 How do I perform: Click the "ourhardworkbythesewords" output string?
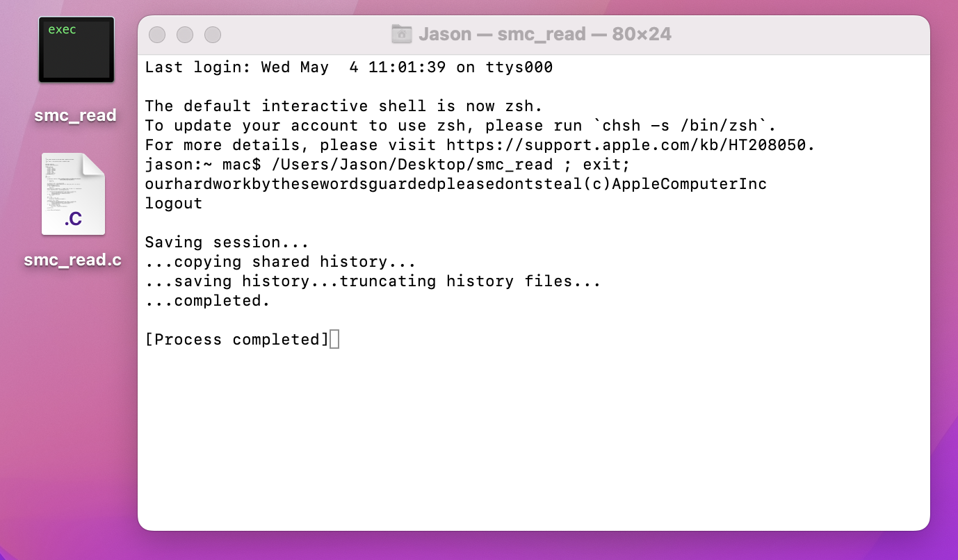[x=455, y=184]
